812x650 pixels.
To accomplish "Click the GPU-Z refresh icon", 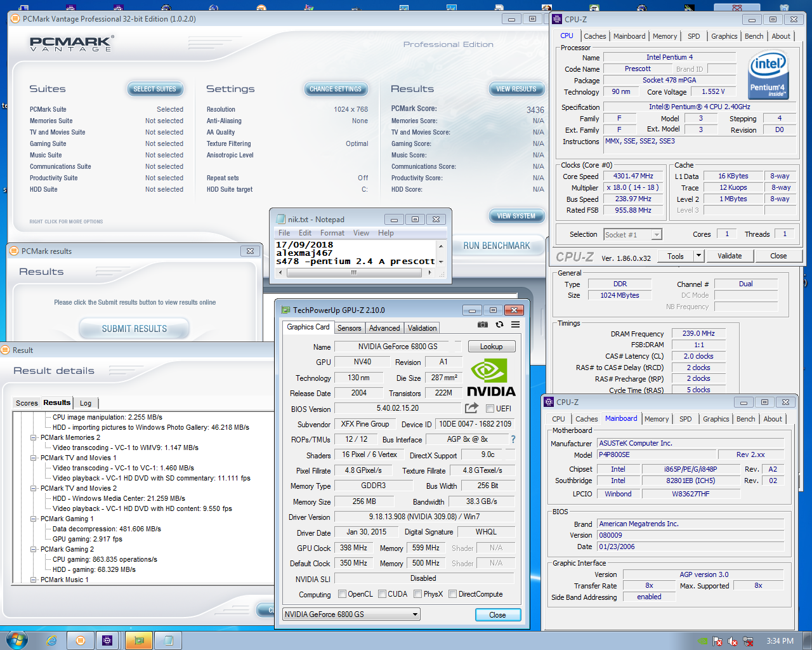I will tap(499, 324).
